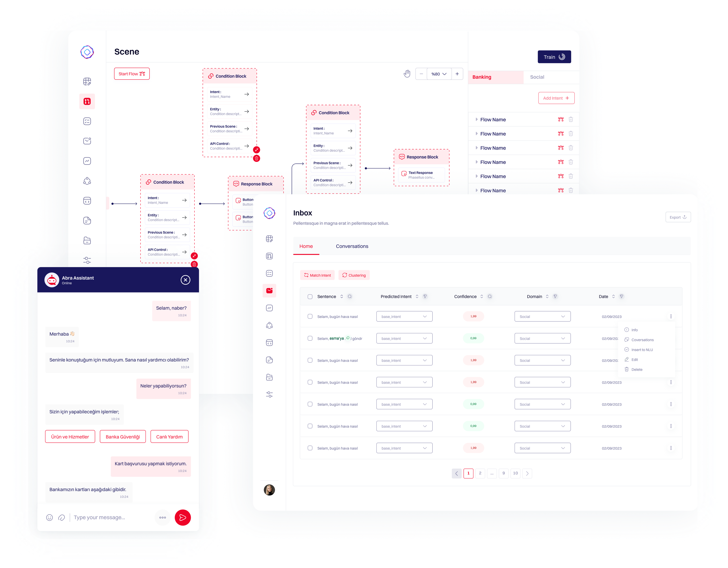Click the Train button

(554, 57)
